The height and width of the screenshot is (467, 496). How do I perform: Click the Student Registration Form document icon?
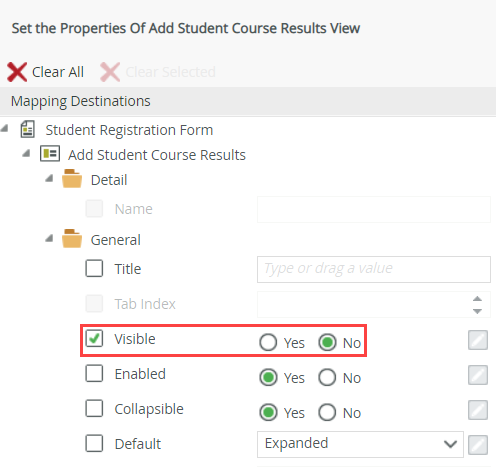coord(27,129)
